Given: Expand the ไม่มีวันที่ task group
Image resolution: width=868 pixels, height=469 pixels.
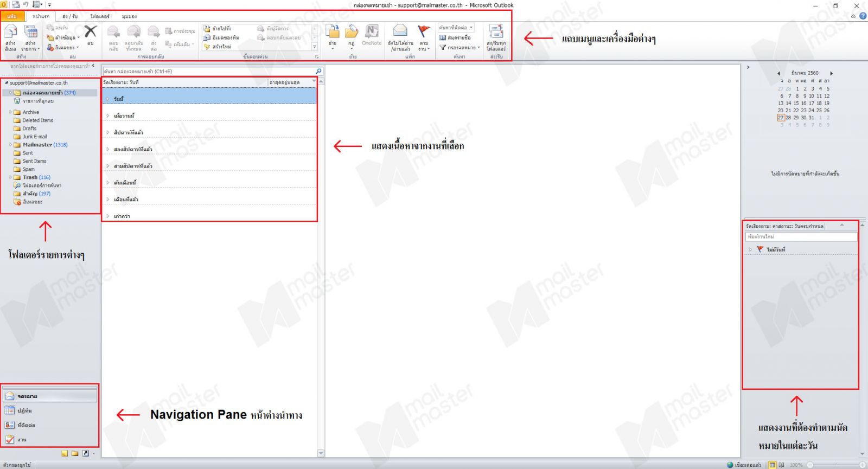Looking at the screenshot, I should coord(750,249).
